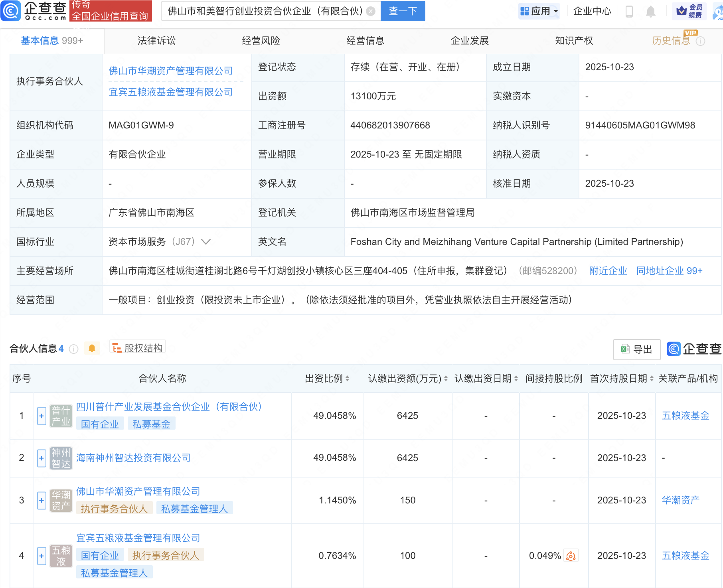Open the mobile app phone icon
This screenshot has height=588, width=723.
[629, 11]
